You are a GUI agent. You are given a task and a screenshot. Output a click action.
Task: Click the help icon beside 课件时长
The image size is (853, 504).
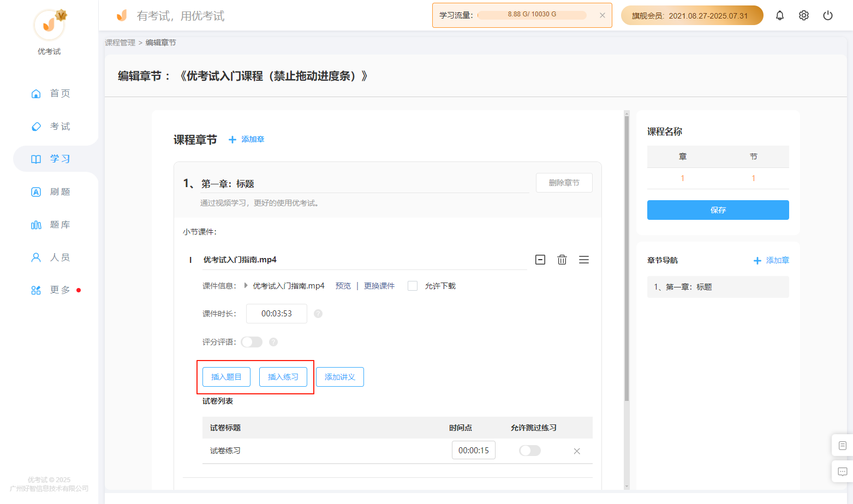(318, 314)
